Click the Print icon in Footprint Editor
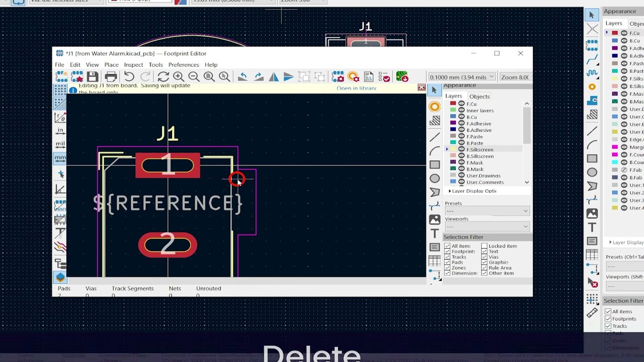Screen dimensions: 644x362 [x=111, y=76]
